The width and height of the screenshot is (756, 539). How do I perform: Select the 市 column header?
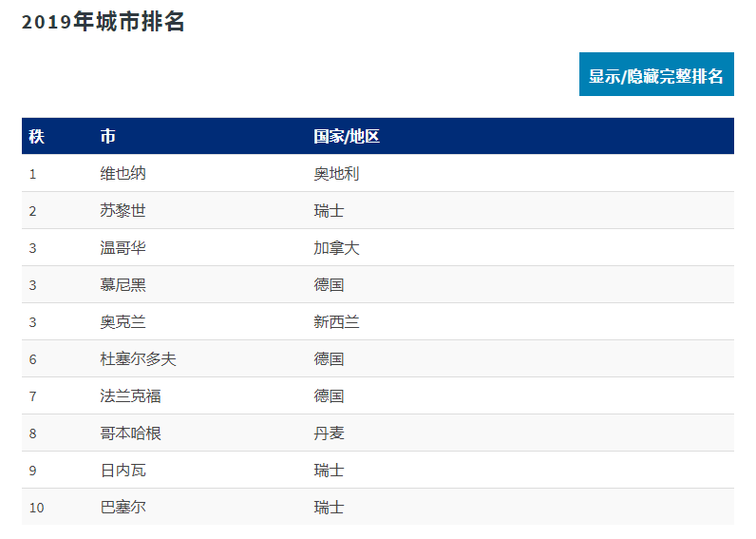[107, 137]
